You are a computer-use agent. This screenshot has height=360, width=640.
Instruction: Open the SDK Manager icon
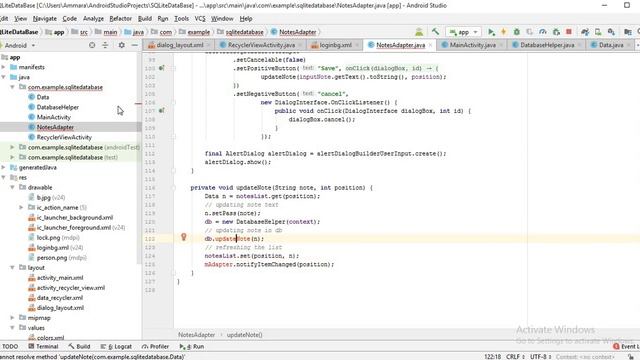pyautogui.click(x=611, y=32)
